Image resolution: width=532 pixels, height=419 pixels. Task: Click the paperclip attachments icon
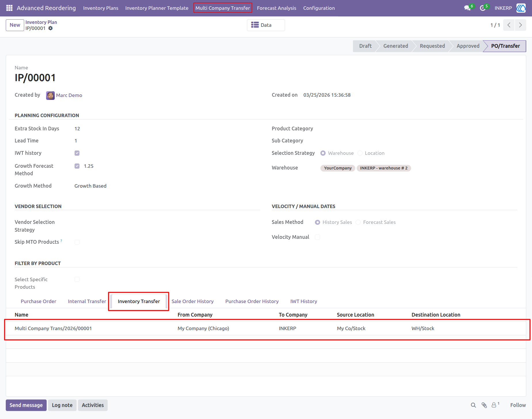[484, 405]
